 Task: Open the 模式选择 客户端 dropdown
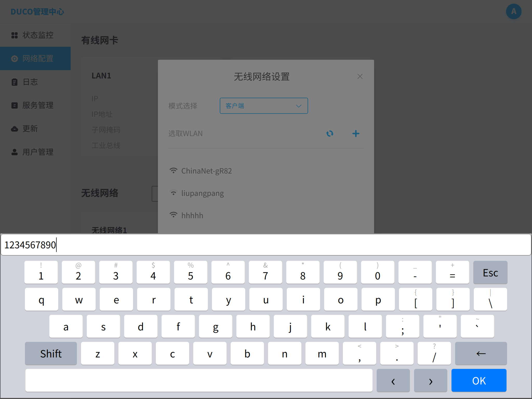tap(264, 106)
